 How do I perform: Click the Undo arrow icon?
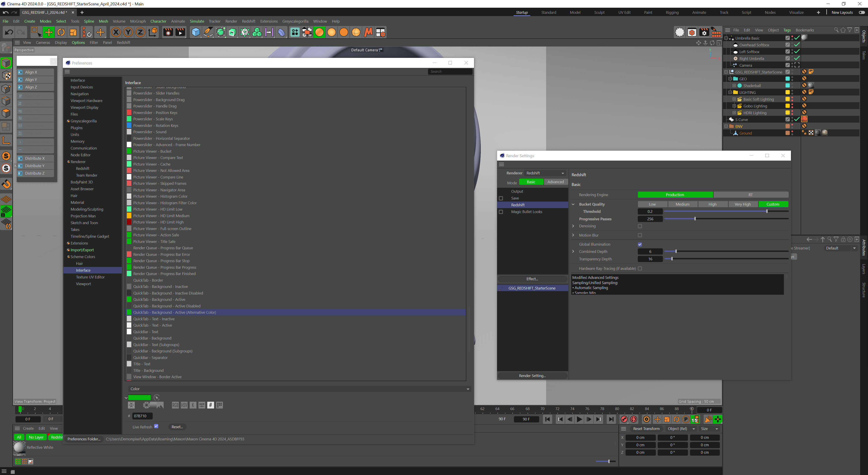point(9,32)
